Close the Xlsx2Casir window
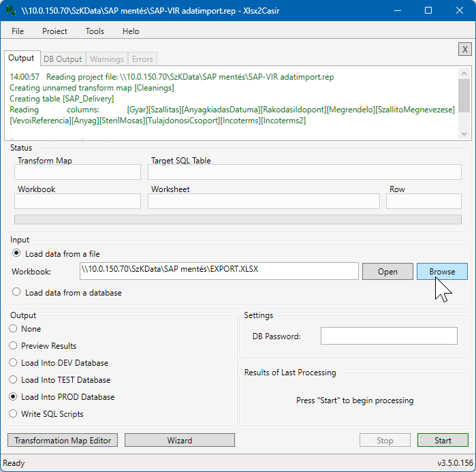 tap(459, 11)
